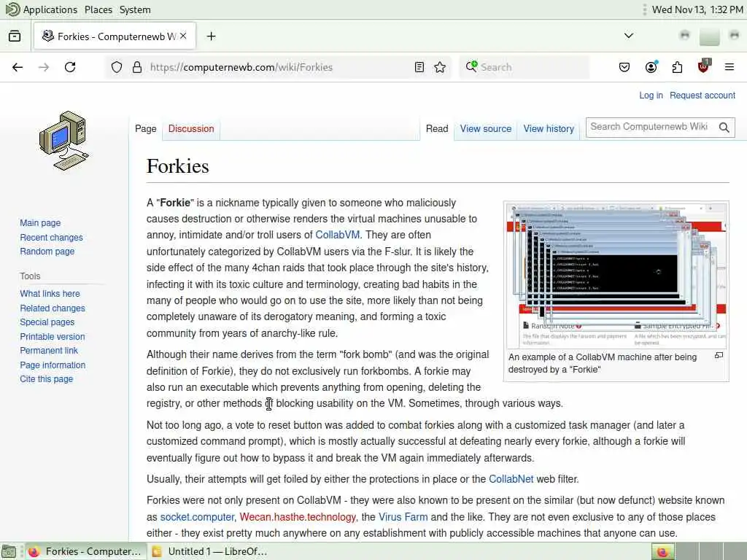The image size is (747, 560).
Task: Switch to the Discussion tab
Action: click(x=191, y=128)
